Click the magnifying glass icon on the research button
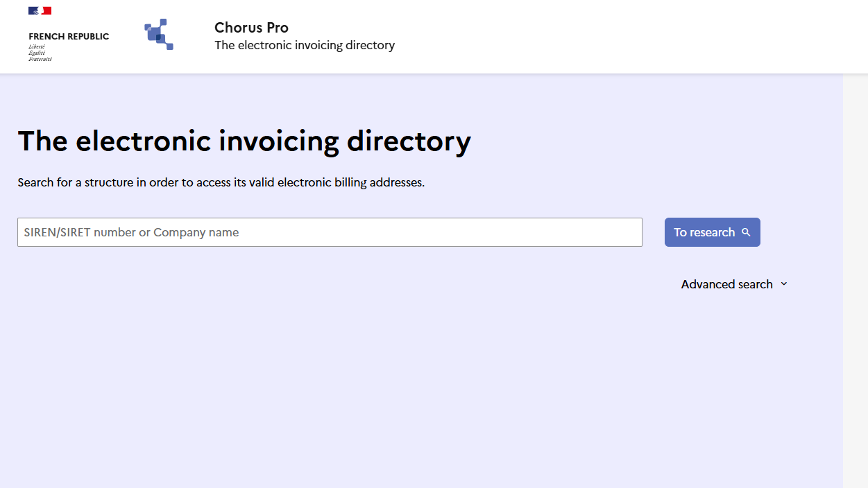This screenshot has height=488, width=868. click(747, 232)
